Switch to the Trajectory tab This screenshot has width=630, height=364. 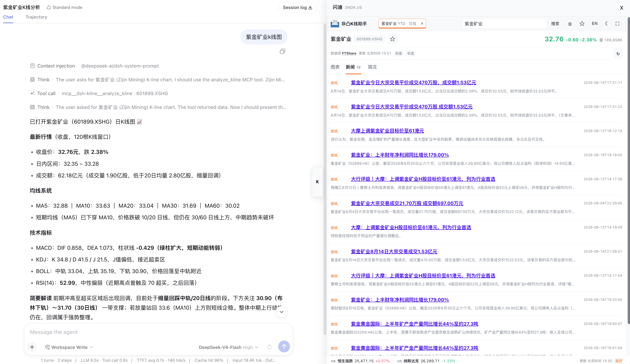[x=36, y=17]
